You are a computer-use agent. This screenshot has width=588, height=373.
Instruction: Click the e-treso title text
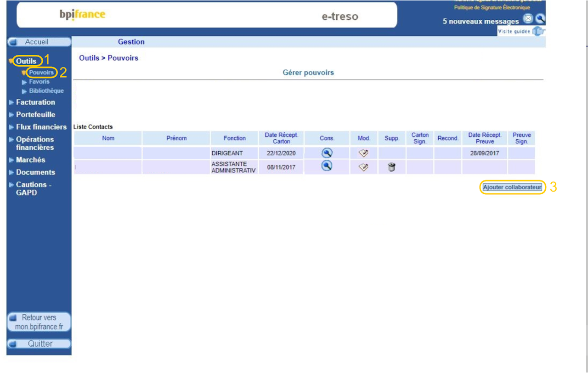click(340, 17)
